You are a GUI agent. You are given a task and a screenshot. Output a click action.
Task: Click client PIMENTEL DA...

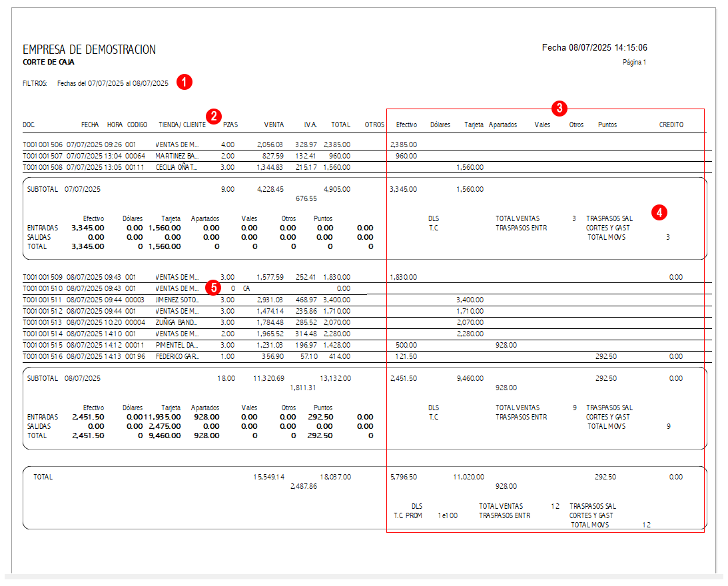[x=177, y=345]
